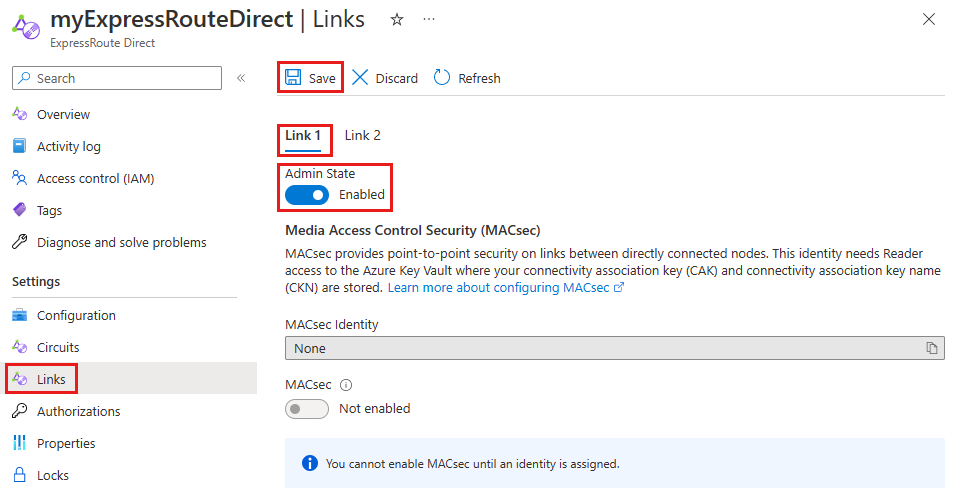The image size is (965, 498).
Task: Click the Save disk icon
Action: pyautogui.click(x=293, y=78)
